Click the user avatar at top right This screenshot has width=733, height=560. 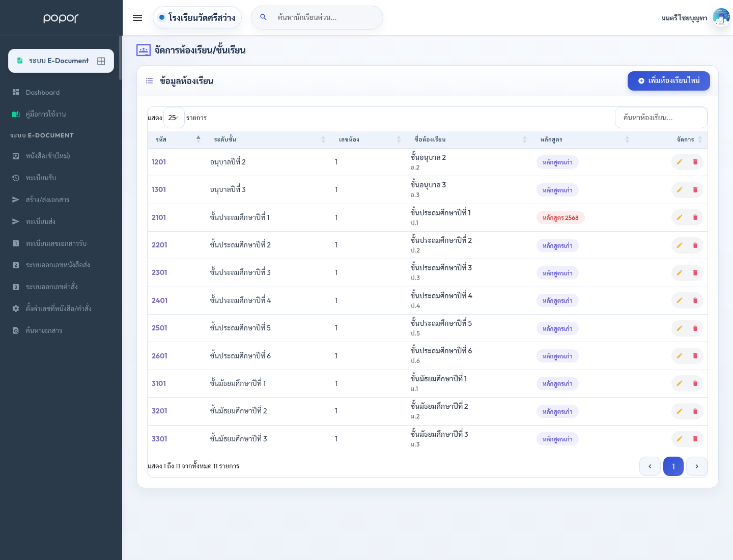[x=721, y=17]
